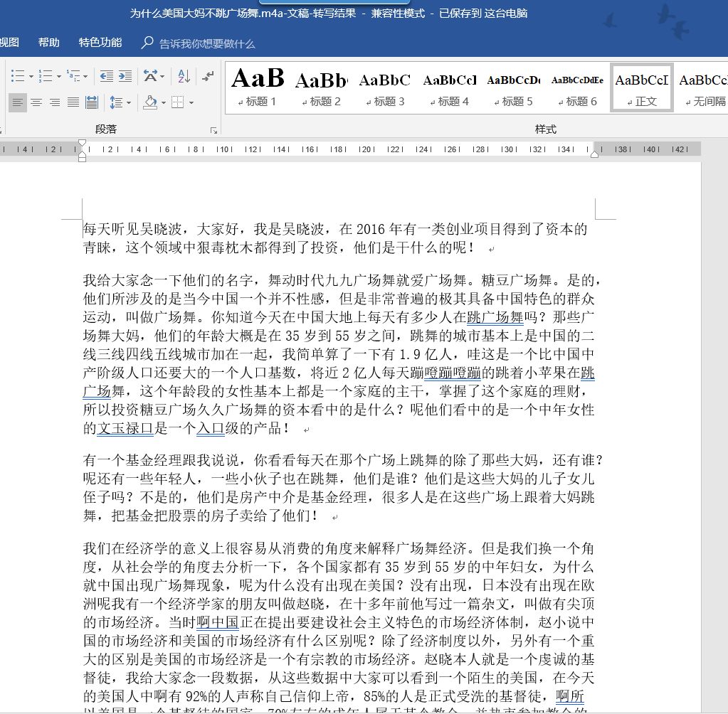Image resolution: width=728 pixels, height=714 pixels.
Task: Expand the borders dropdown arrow
Action: [191, 103]
